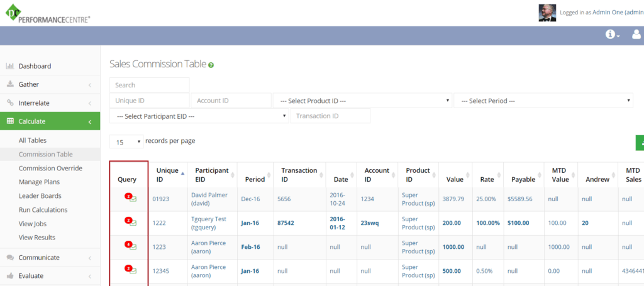
Task: Click account ID 23swq
Action: 370,223
